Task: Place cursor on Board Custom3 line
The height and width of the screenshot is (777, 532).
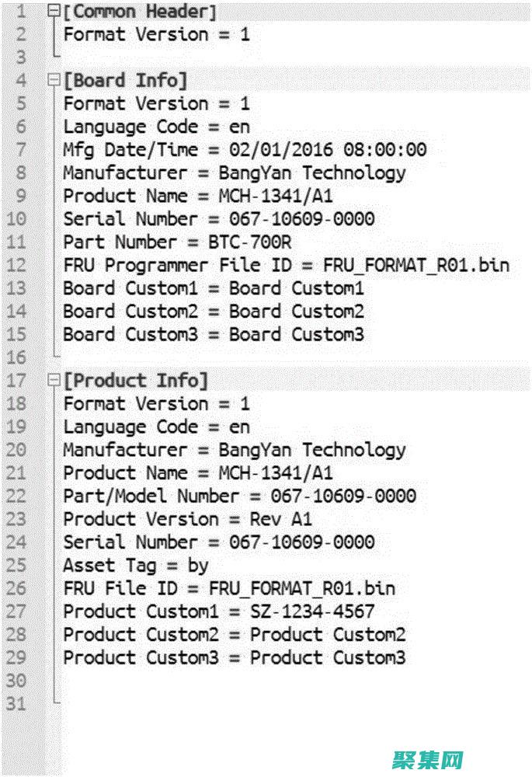Action: click(214, 335)
